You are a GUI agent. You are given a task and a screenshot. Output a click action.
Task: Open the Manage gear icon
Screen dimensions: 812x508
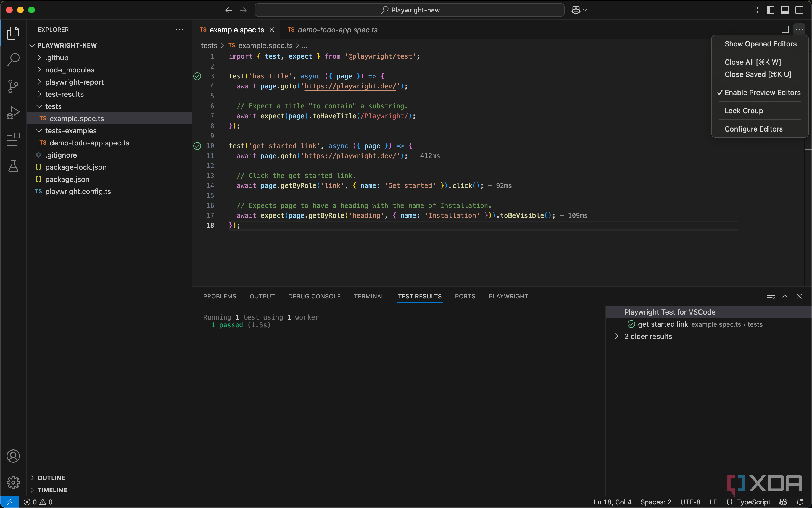point(13,483)
